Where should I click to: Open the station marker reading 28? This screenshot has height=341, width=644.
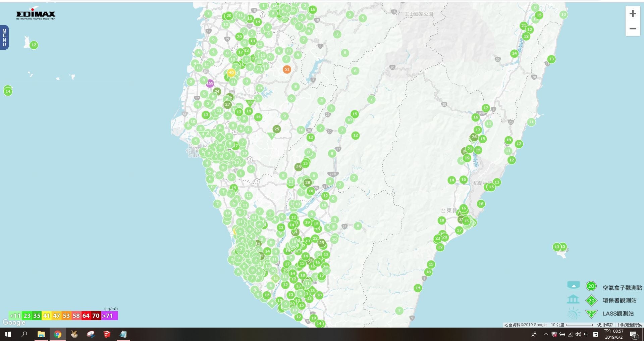pos(308,183)
